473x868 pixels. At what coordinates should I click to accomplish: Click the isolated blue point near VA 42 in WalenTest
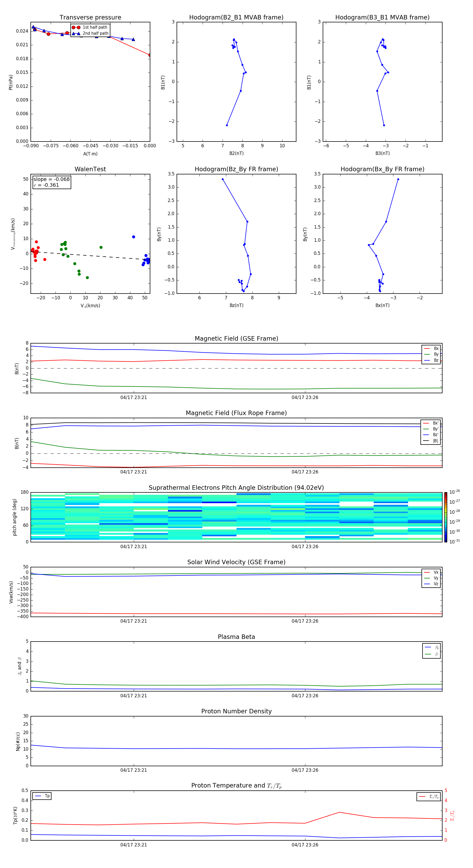tap(134, 237)
